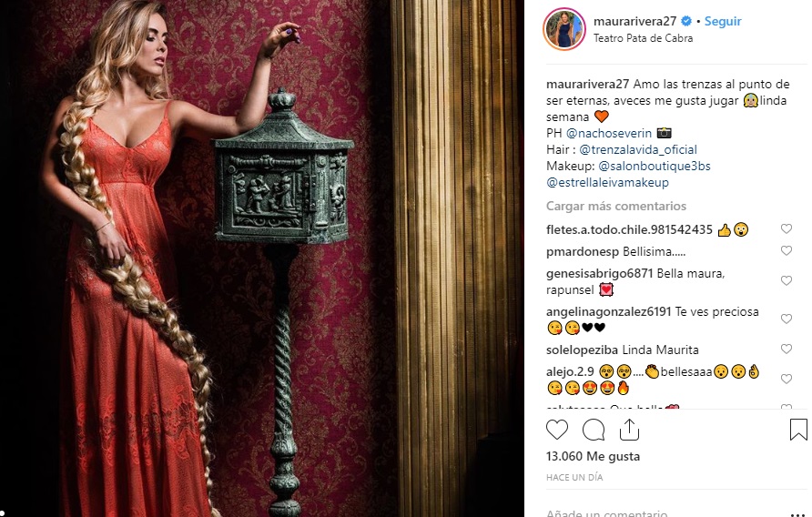Open the Teatro Pata de Cabra location
This screenshot has width=812, height=517.
pos(643,38)
